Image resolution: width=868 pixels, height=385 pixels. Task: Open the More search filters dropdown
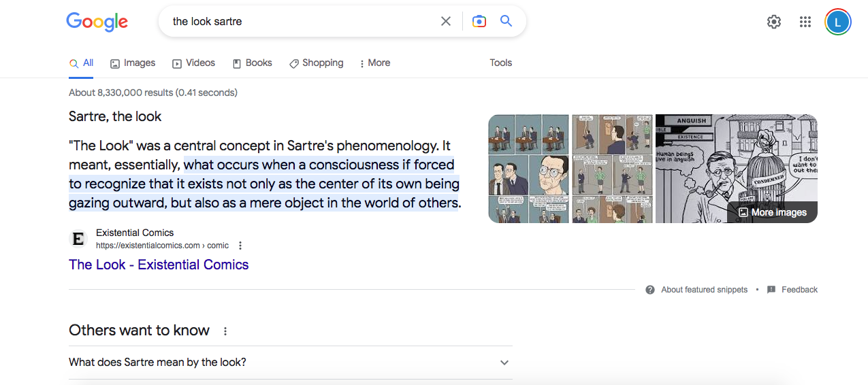[374, 63]
